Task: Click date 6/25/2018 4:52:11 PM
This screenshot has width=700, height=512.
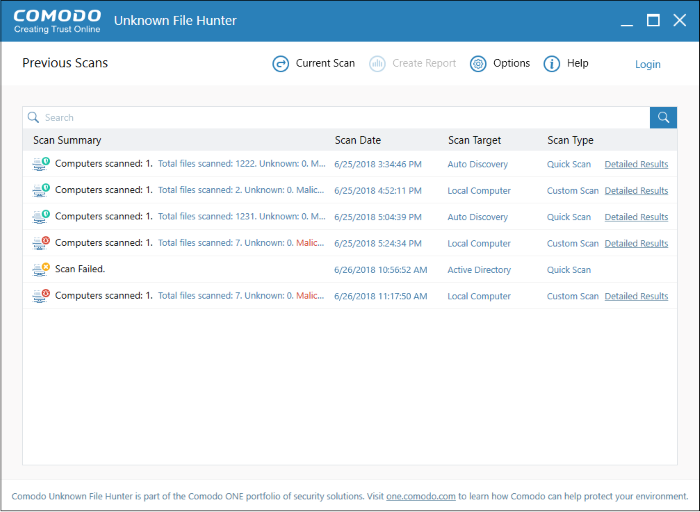Action: tap(378, 191)
